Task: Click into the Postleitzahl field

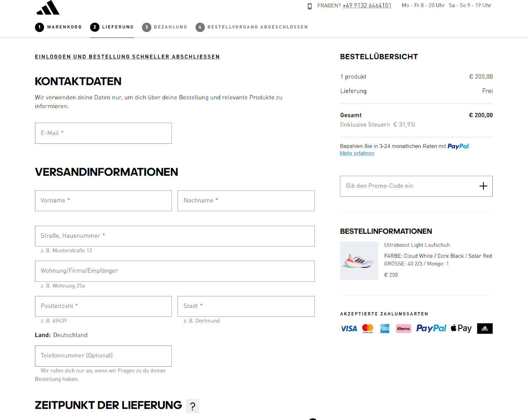Action: (103, 306)
